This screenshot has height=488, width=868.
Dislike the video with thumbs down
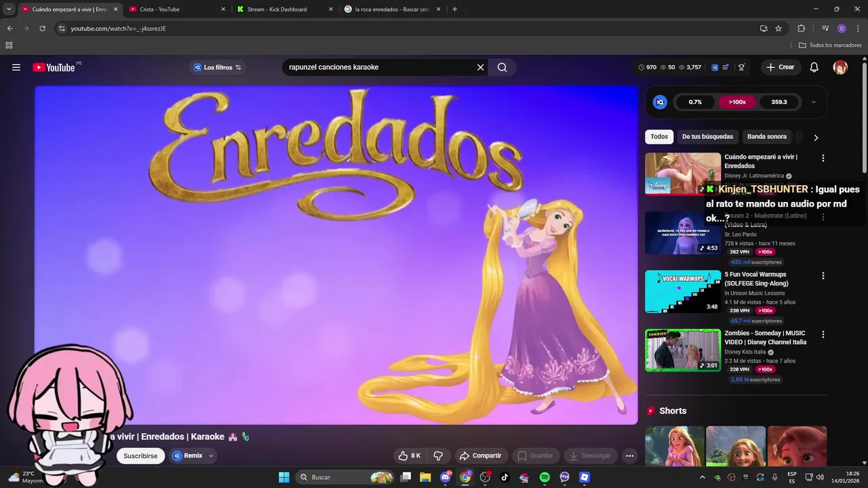tap(438, 455)
